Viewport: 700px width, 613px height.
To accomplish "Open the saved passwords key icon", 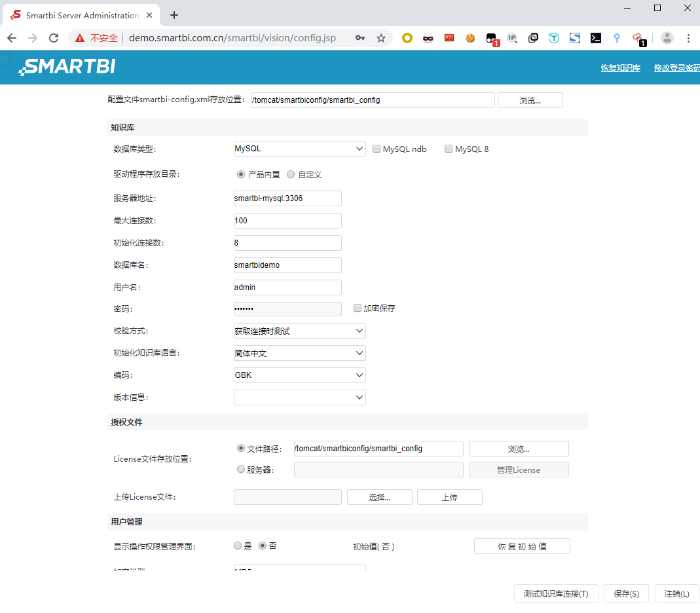I will point(360,38).
